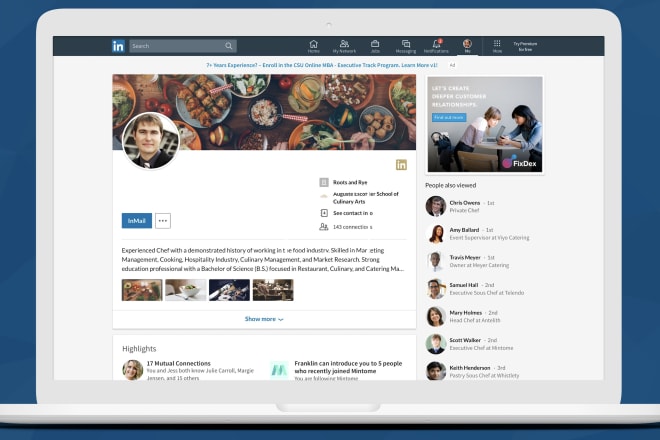Click Amy Ballard's avatar
Image resolution: width=660 pixels, height=440 pixels.
click(x=436, y=234)
